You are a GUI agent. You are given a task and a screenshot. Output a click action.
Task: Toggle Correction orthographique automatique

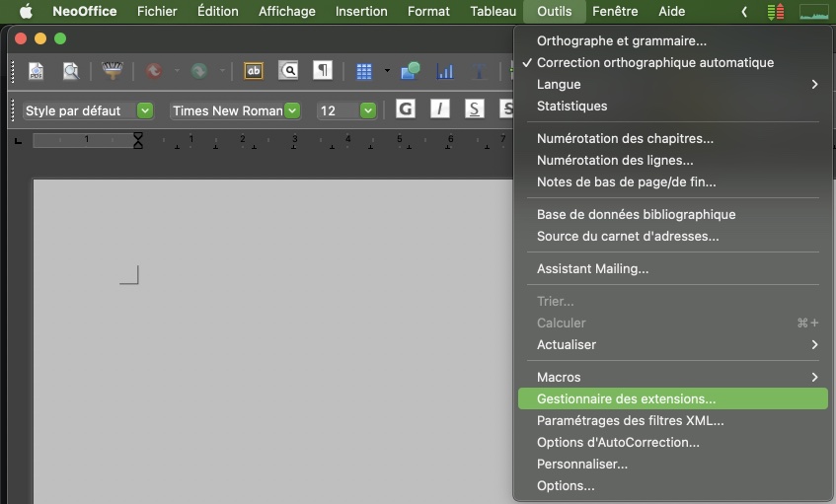tap(654, 62)
